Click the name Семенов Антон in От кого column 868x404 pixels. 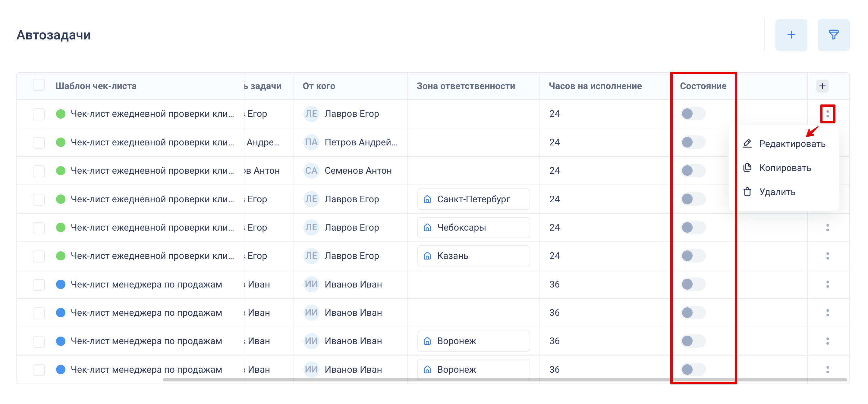358,171
